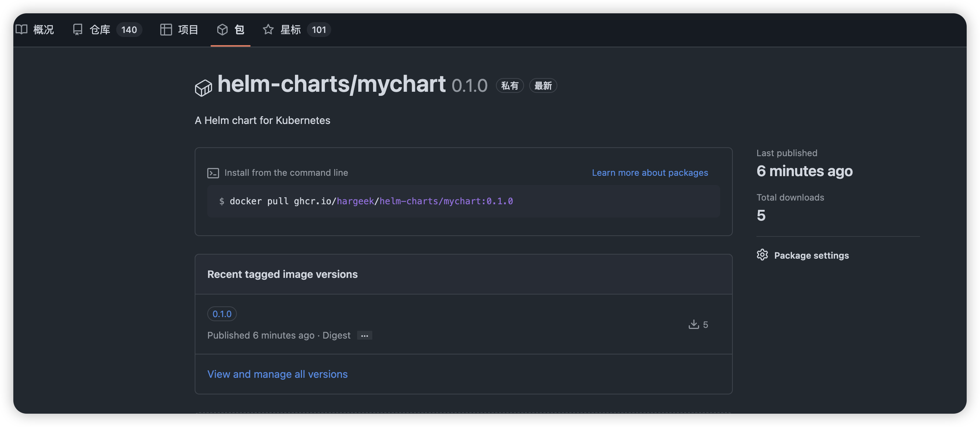Click the terminal icon beside Install instructions
This screenshot has width=980, height=427.
pyautogui.click(x=213, y=173)
